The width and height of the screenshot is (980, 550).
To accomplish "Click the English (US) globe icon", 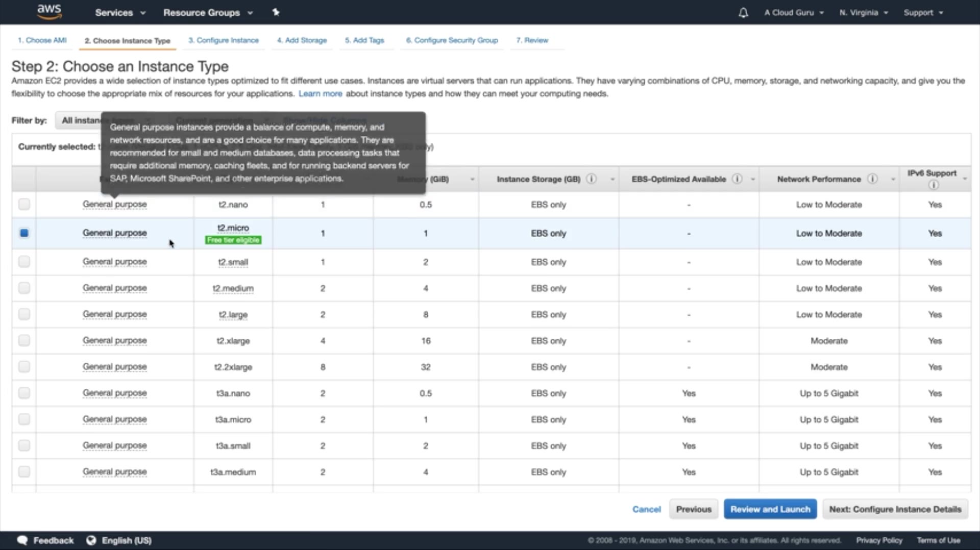I will 91,540.
